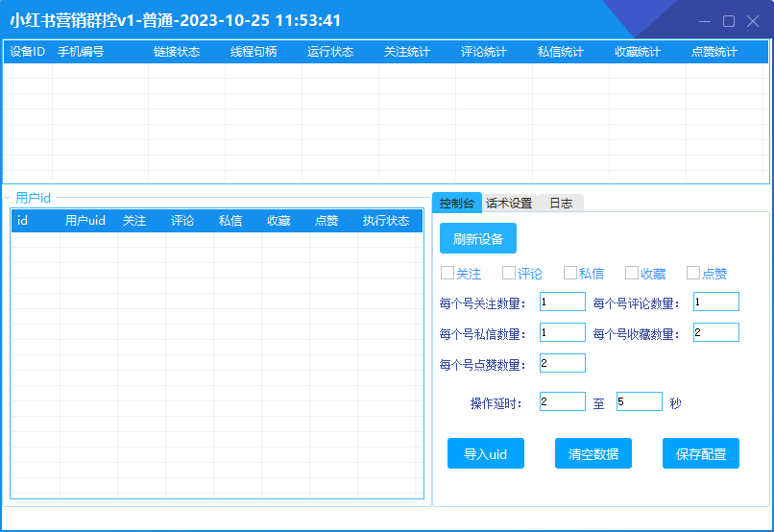774x532 pixels.
Task: Save settings with 保存配置 button
Action: (x=700, y=454)
